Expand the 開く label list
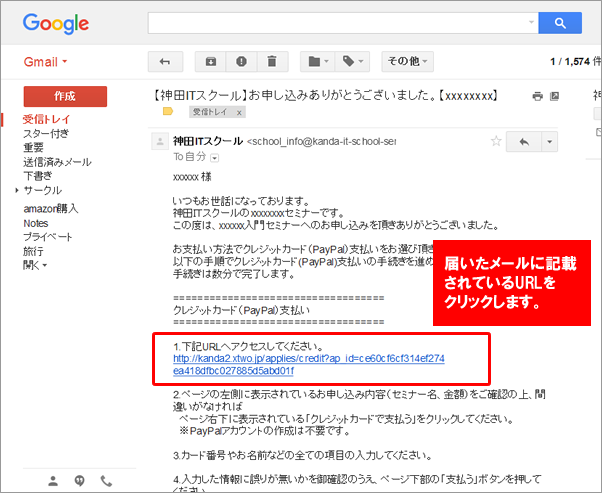The width and height of the screenshot is (602, 493). pyautogui.click(x=35, y=265)
